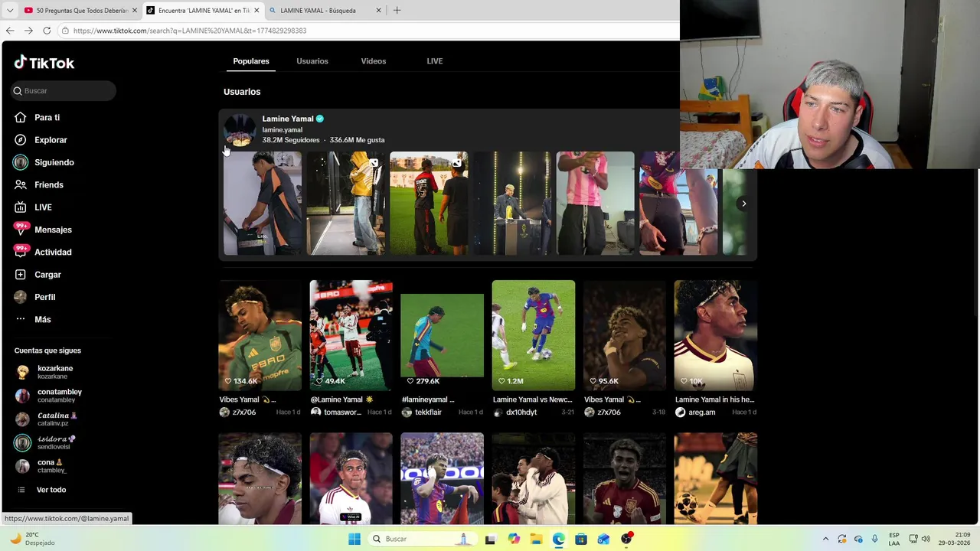Go back in the browser
Image resolution: width=980 pixels, height=551 pixels.
(10, 31)
